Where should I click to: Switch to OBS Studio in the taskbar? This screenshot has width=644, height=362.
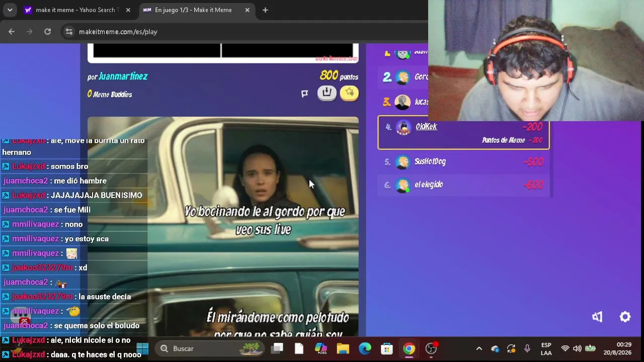(x=431, y=348)
